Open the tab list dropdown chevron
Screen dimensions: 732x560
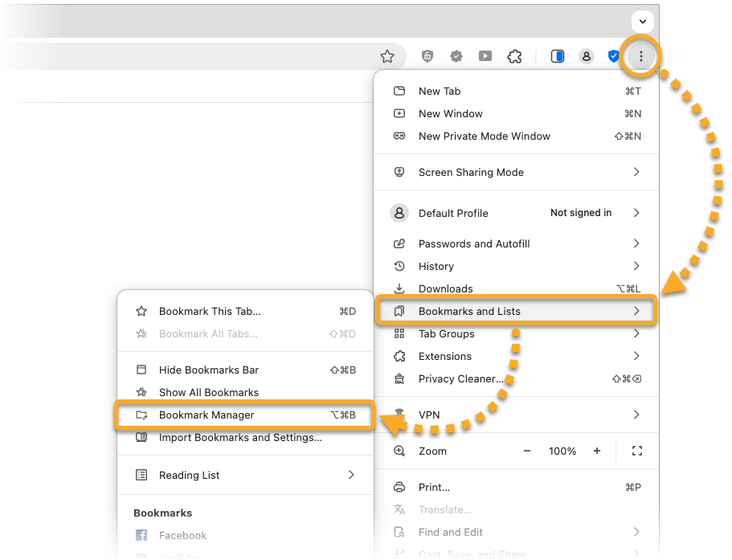(643, 21)
